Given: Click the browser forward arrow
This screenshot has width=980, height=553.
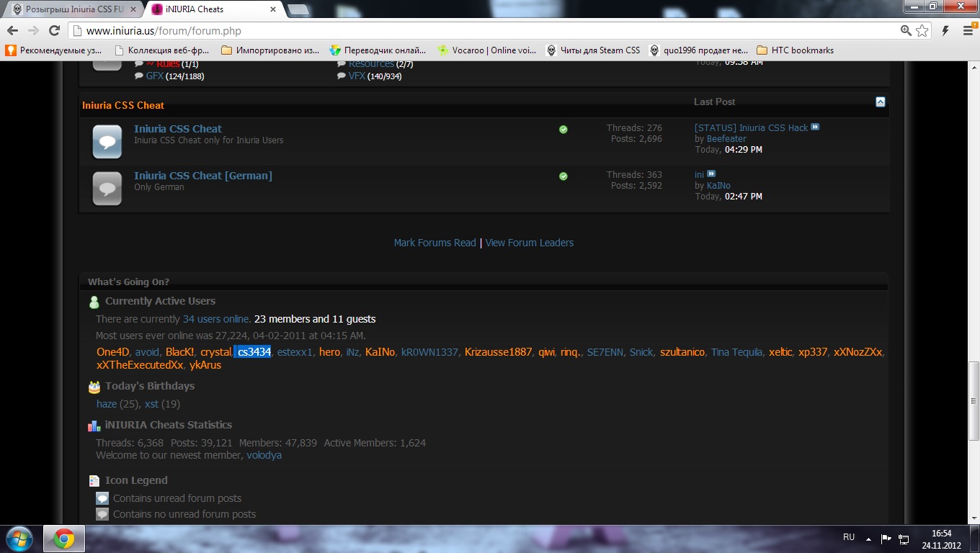Looking at the screenshot, I should (33, 31).
